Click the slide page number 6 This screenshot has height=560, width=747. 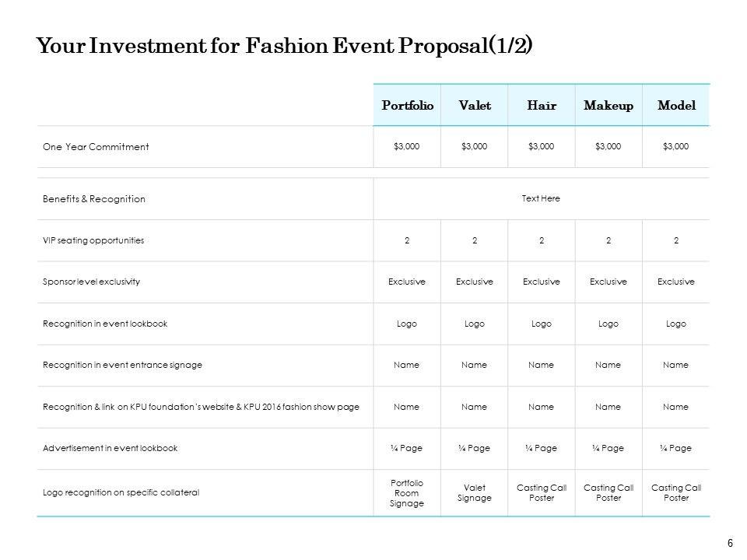730,543
